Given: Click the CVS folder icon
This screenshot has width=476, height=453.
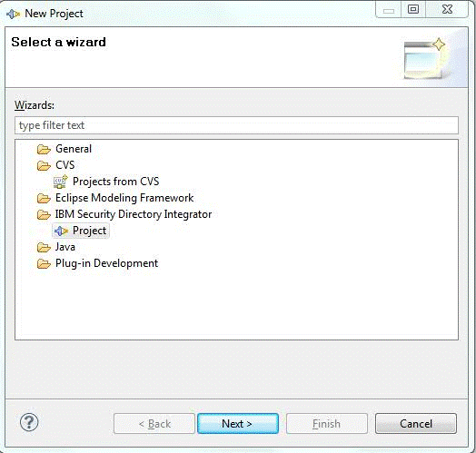Looking at the screenshot, I should coord(44,165).
